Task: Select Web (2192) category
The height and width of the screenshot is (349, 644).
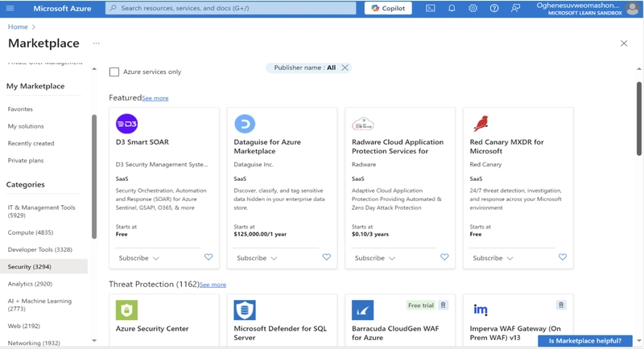Action: 24,326
